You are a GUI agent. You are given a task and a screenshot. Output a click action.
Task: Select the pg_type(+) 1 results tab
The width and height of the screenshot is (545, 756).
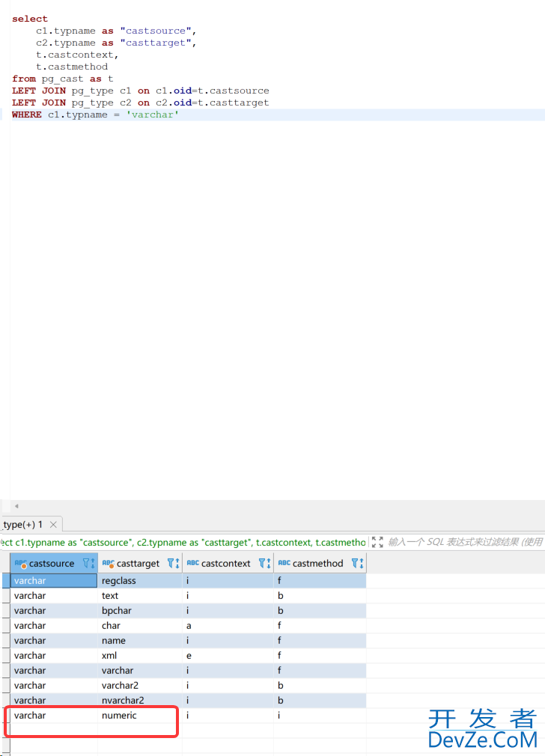point(22,525)
